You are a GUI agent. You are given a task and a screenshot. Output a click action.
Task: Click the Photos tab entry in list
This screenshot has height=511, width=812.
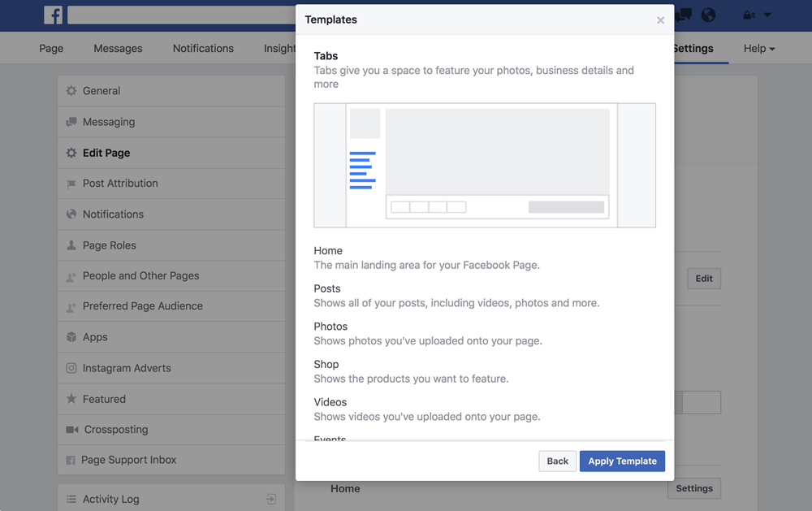[428, 334]
